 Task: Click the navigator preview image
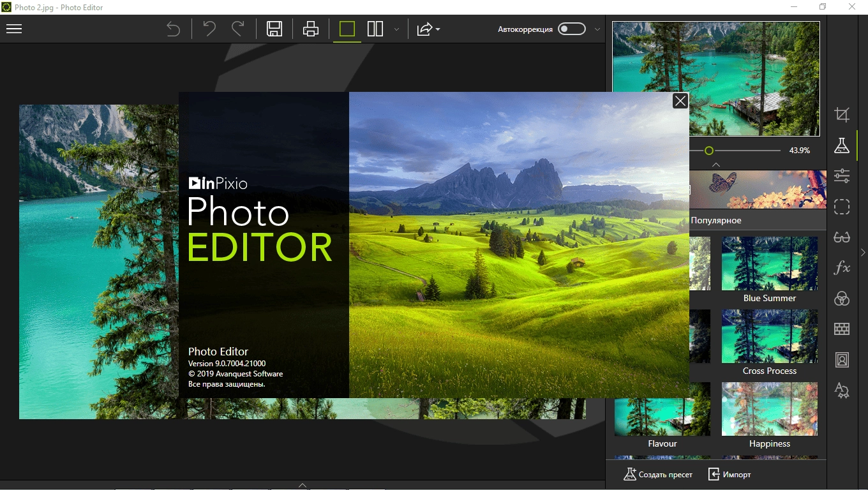click(715, 78)
